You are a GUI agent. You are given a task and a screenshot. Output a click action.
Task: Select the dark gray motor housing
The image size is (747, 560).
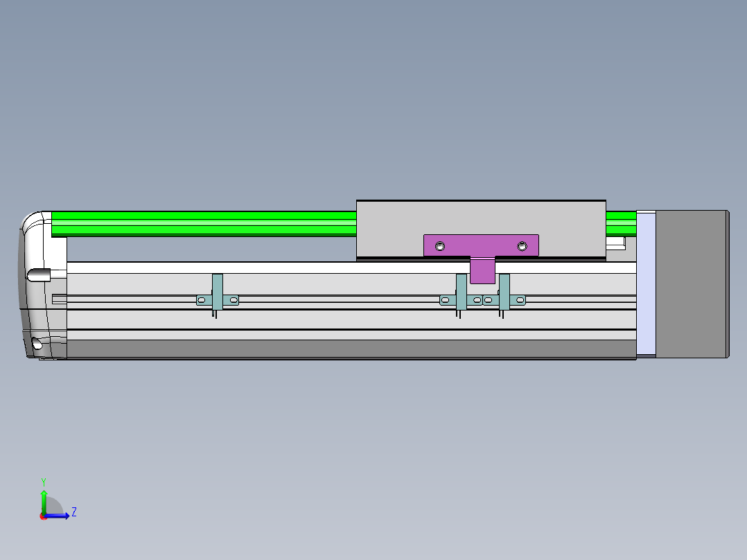point(692,284)
